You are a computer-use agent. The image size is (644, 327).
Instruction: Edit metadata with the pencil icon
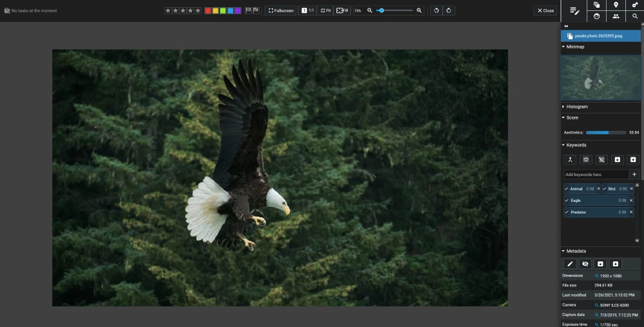[x=570, y=264]
